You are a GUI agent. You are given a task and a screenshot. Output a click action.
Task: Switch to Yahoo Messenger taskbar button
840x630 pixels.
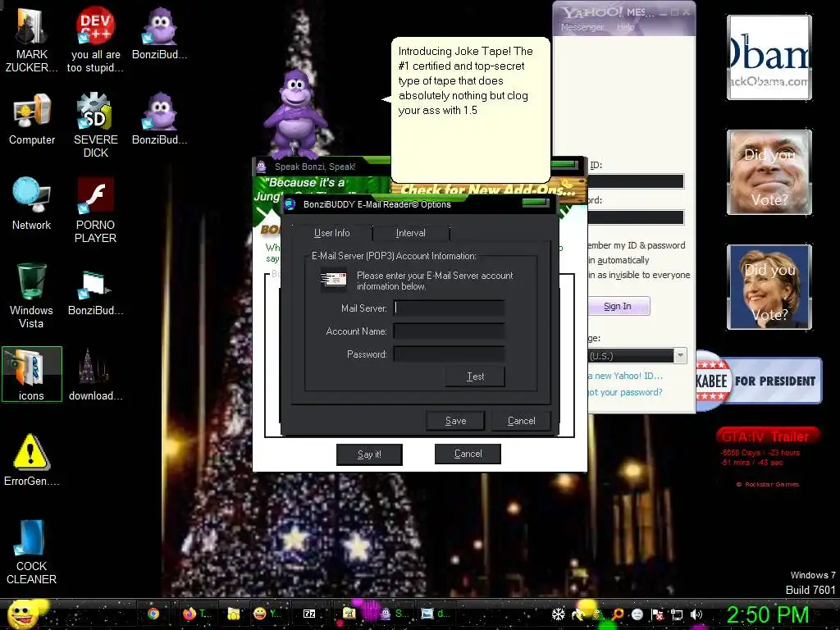pos(267,614)
